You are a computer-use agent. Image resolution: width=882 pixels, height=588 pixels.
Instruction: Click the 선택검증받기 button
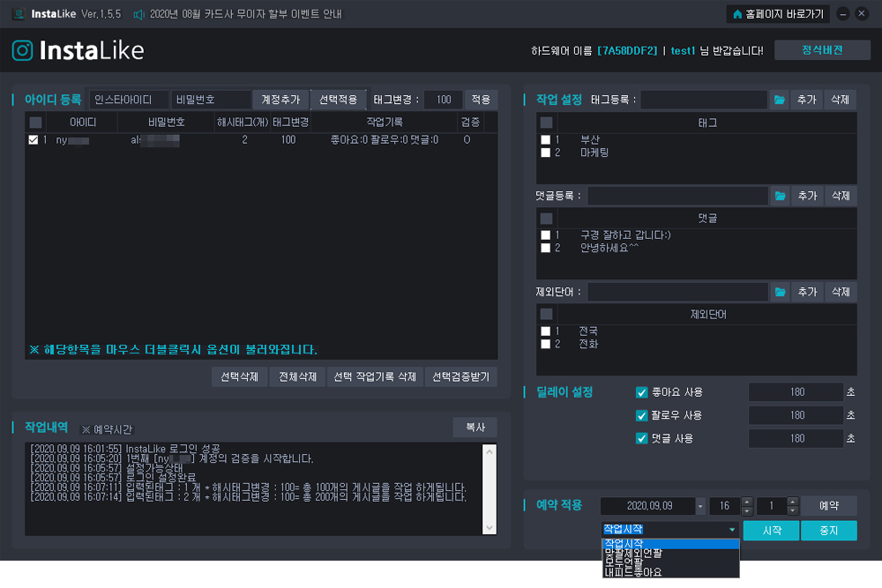(460, 376)
